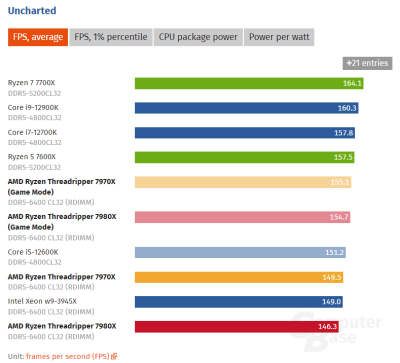Select blue Core i9-12900K bar
The height and width of the screenshot is (363, 400).
point(247,108)
